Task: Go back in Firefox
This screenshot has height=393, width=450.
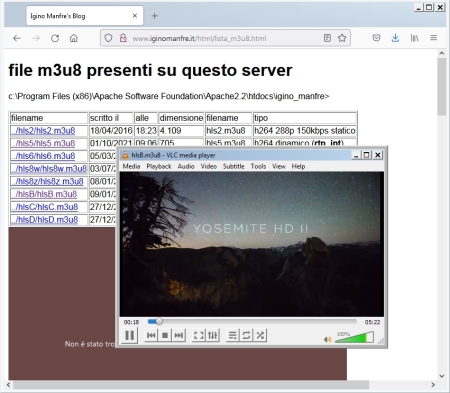Action: 17,38
